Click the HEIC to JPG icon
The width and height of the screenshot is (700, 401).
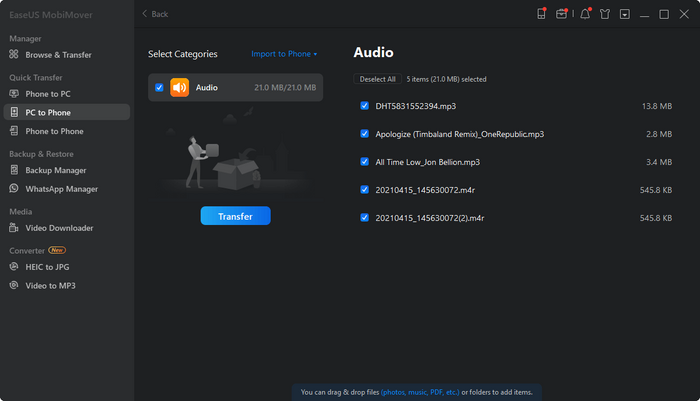coord(14,267)
